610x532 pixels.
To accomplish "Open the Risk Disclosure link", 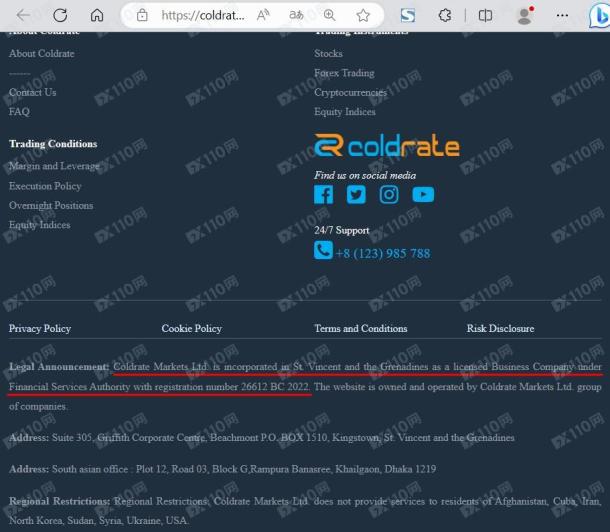I will [x=500, y=329].
